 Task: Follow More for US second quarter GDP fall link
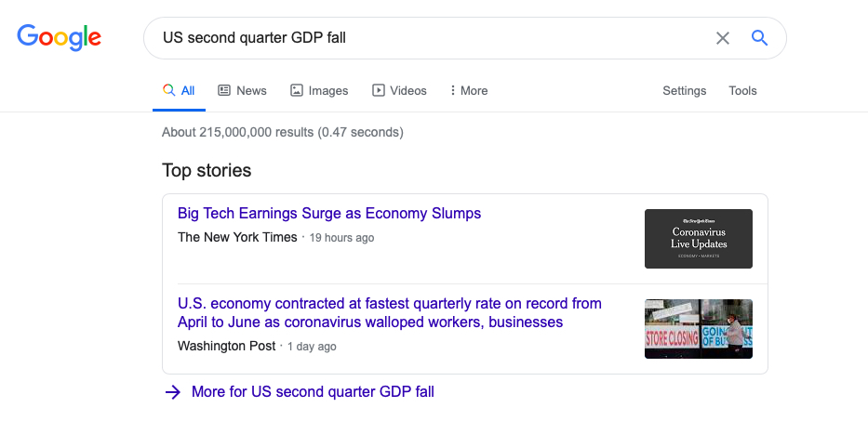point(313,392)
